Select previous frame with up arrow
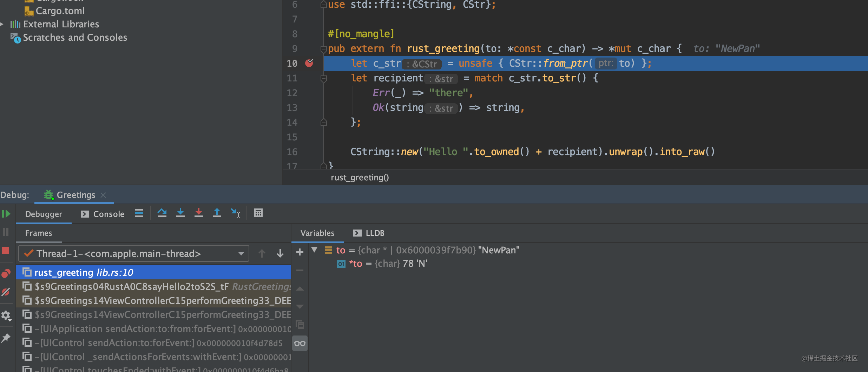The height and width of the screenshot is (372, 868). point(262,253)
